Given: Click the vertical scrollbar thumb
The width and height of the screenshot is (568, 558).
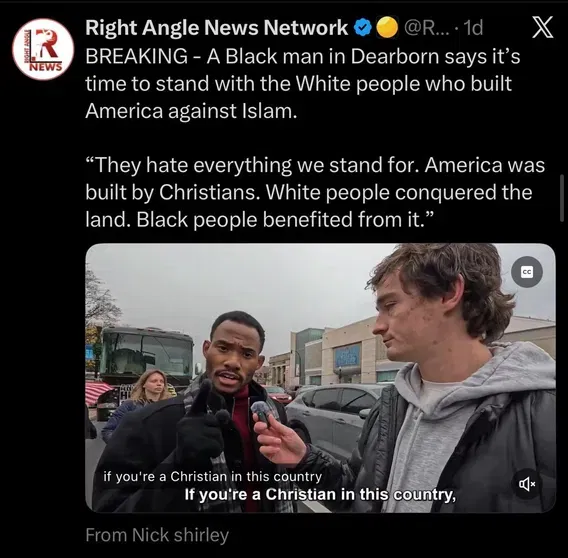Looking at the screenshot, I should tap(562, 198).
